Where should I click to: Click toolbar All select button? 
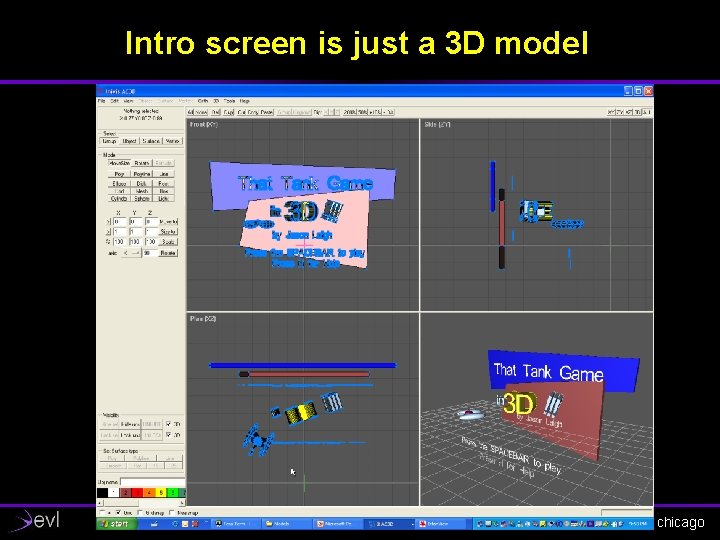point(190,112)
